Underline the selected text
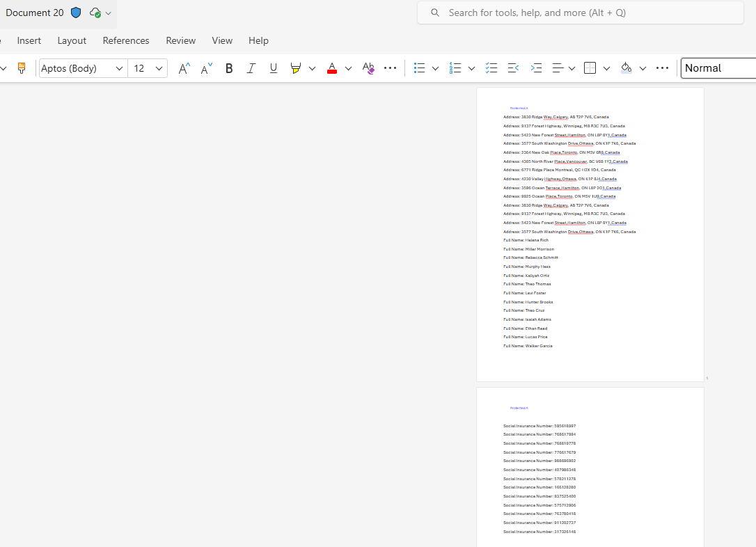Image resolution: width=756 pixels, height=547 pixels. pyautogui.click(x=274, y=68)
